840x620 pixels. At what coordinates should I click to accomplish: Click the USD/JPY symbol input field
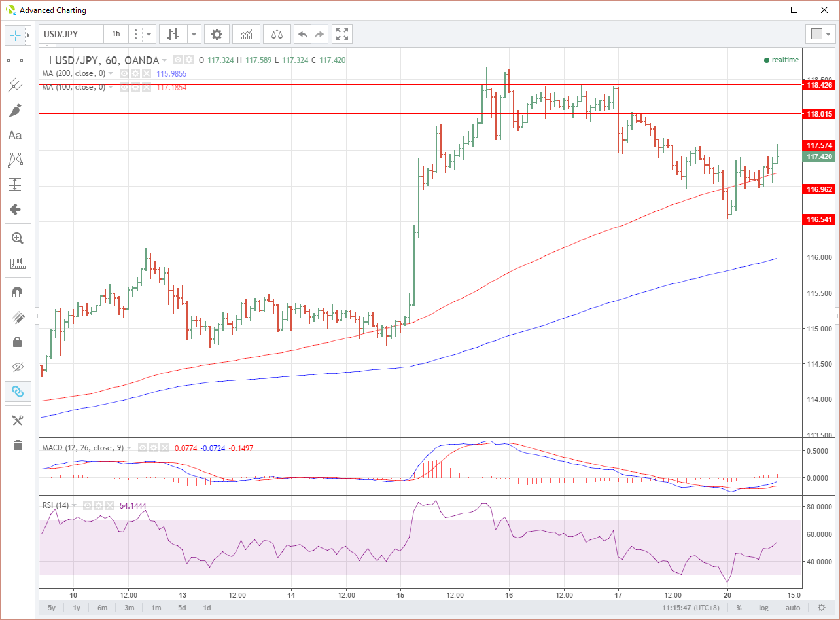[x=71, y=34]
